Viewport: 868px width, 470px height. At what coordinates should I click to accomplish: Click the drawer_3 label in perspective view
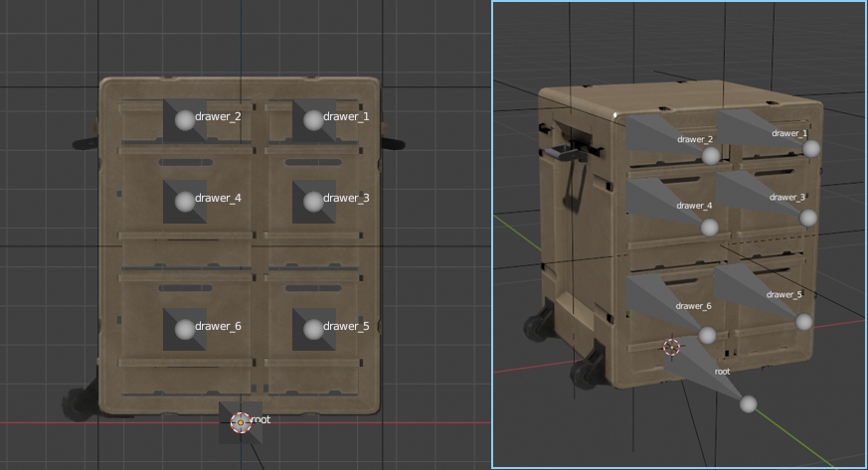787,198
